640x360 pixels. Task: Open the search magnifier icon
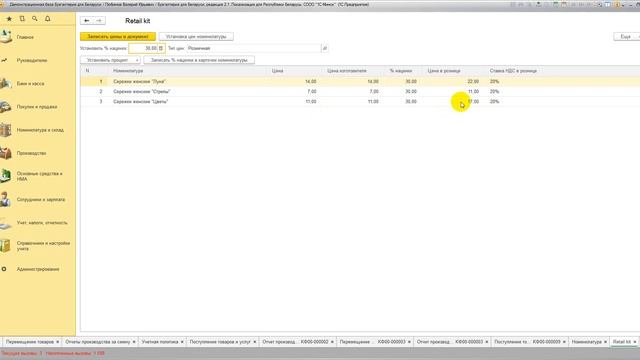coord(35,19)
